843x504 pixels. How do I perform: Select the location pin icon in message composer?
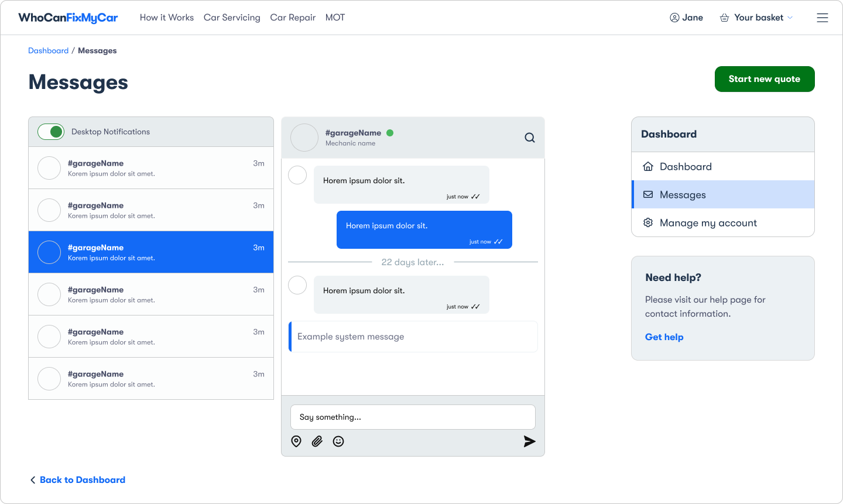pyautogui.click(x=296, y=441)
